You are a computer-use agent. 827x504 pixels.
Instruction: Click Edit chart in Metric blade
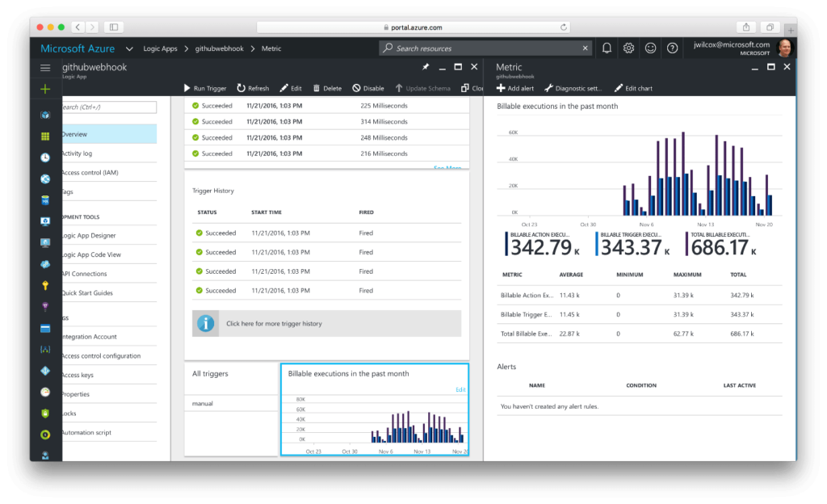pyautogui.click(x=633, y=89)
